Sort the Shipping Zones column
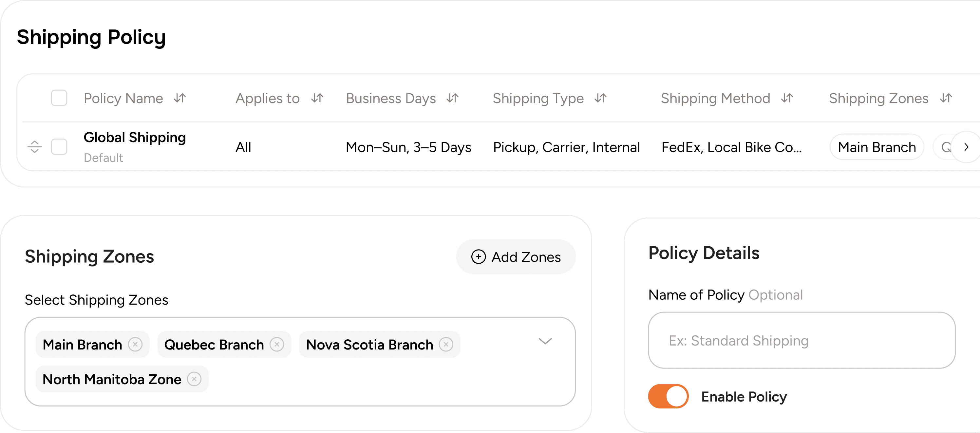The width and height of the screenshot is (980, 433). click(x=946, y=98)
